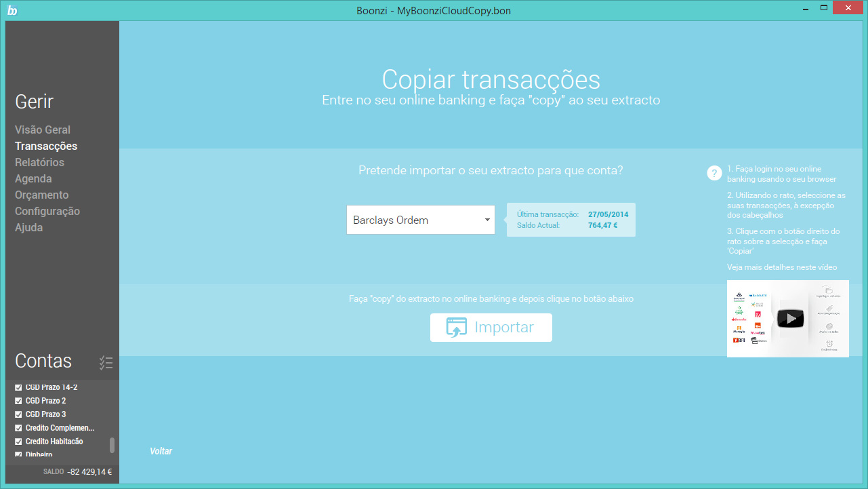Viewport: 868px width, 489px height.
Task: Toggle the CGD Prazo 2 checkbox
Action: [19, 401]
